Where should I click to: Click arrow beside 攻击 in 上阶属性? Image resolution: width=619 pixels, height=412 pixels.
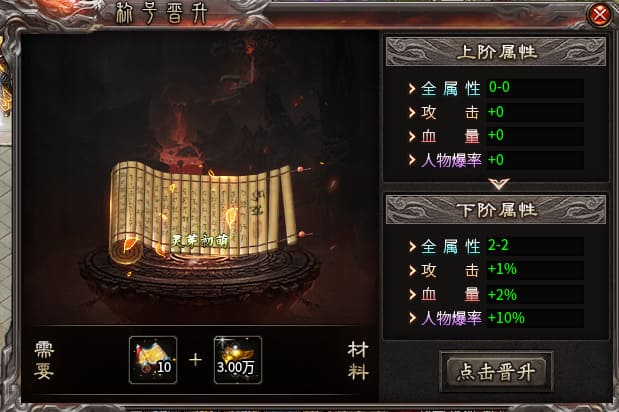pyautogui.click(x=412, y=112)
